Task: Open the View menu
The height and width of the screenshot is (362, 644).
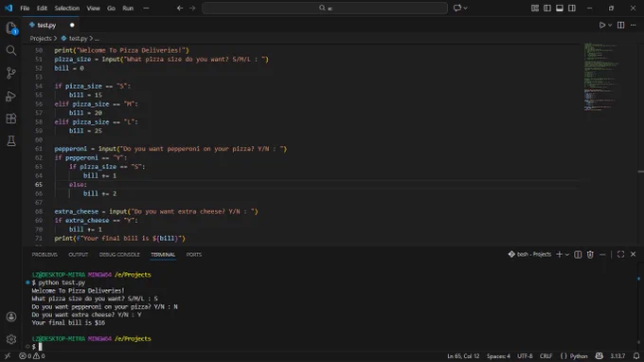Action: 93,8
